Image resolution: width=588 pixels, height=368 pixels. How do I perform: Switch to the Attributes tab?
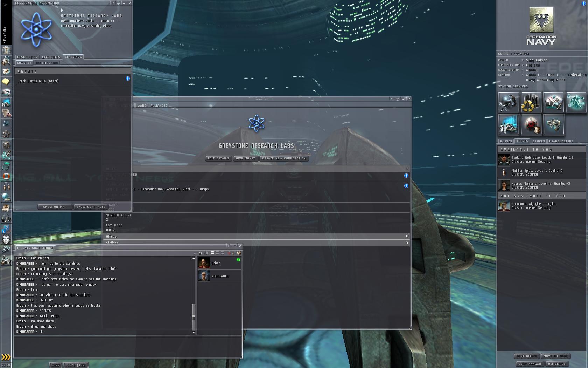point(51,57)
